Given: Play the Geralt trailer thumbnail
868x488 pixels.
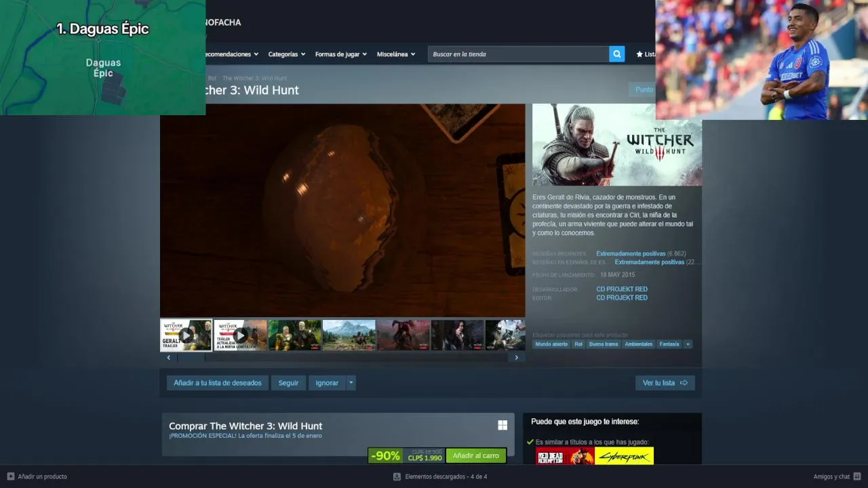Looking at the screenshot, I should pyautogui.click(x=186, y=335).
